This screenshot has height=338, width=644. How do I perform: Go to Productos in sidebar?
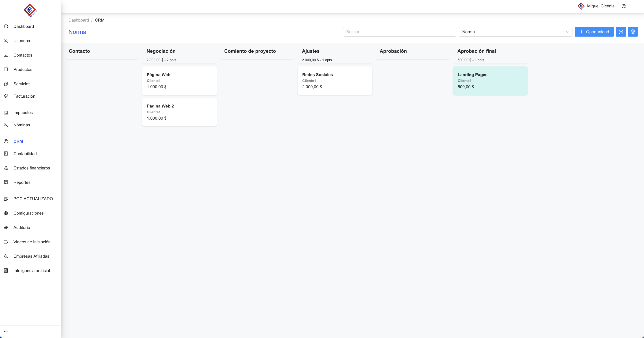23,70
